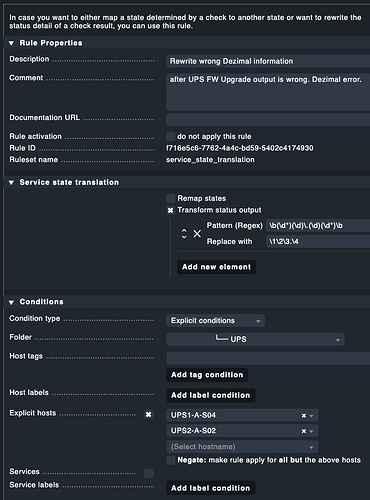This screenshot has width=370, height=500.
Task: Click Add tag condition button
Action: (207, 375)
